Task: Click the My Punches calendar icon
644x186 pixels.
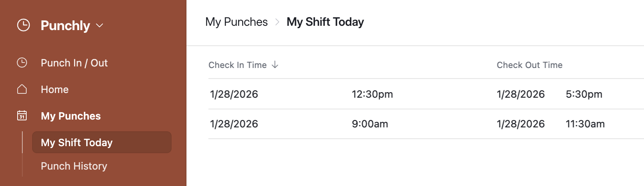Action: point(22,116)
